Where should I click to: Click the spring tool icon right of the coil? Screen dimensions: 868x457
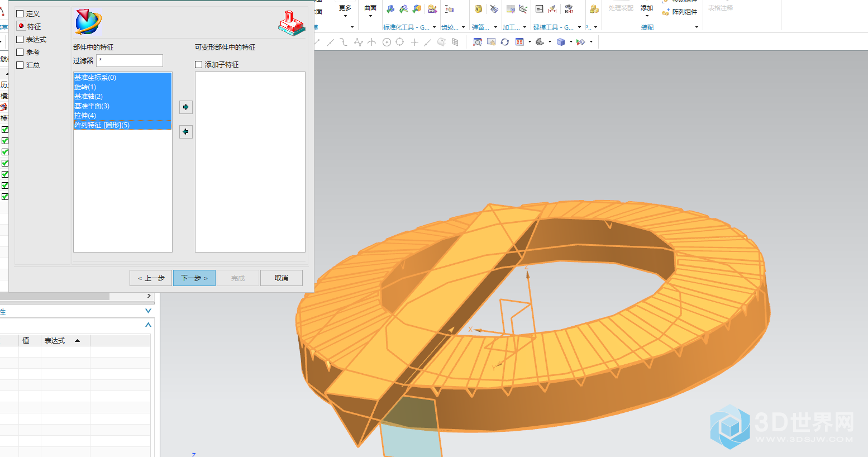click(x=494, y=9)
